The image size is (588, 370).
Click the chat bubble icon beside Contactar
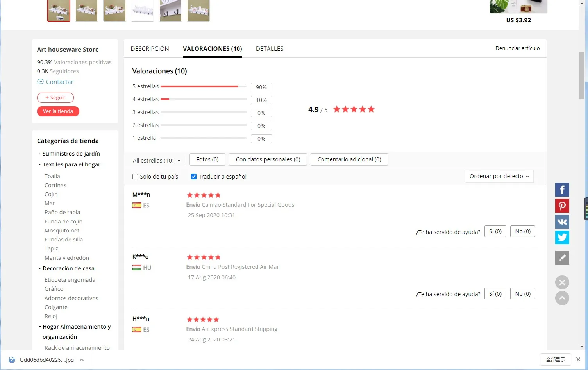point(40,82)
